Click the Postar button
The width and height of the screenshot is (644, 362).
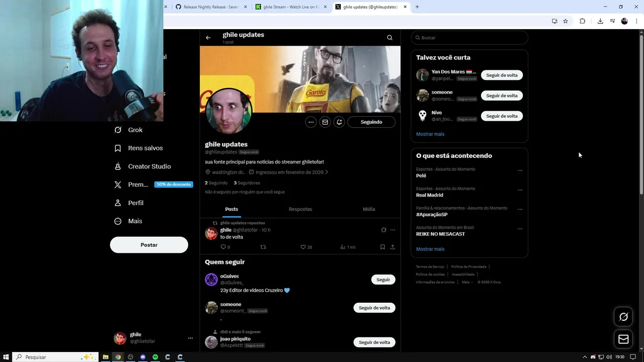(149, 245)
